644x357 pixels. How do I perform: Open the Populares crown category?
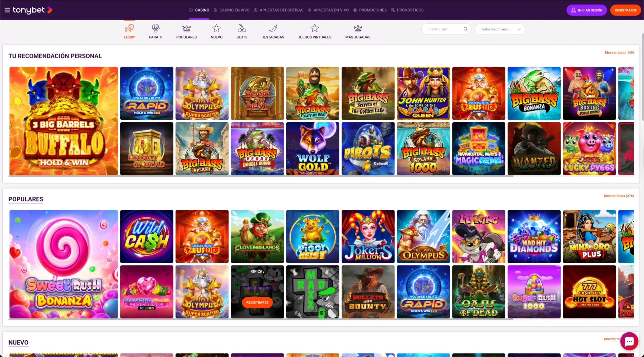coord(186,28)
